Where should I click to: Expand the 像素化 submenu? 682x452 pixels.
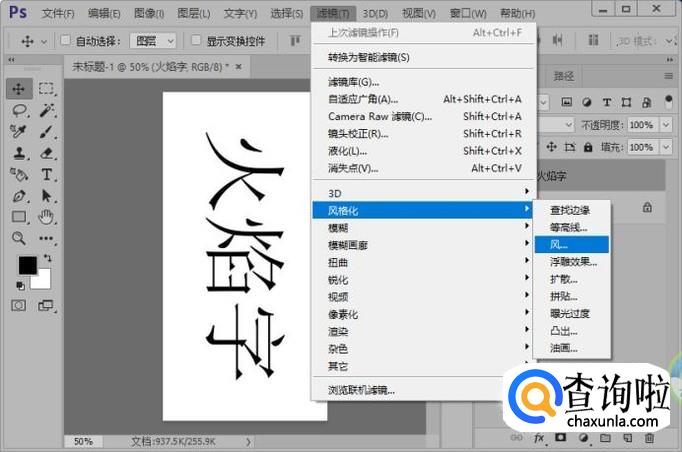point(423,314)
